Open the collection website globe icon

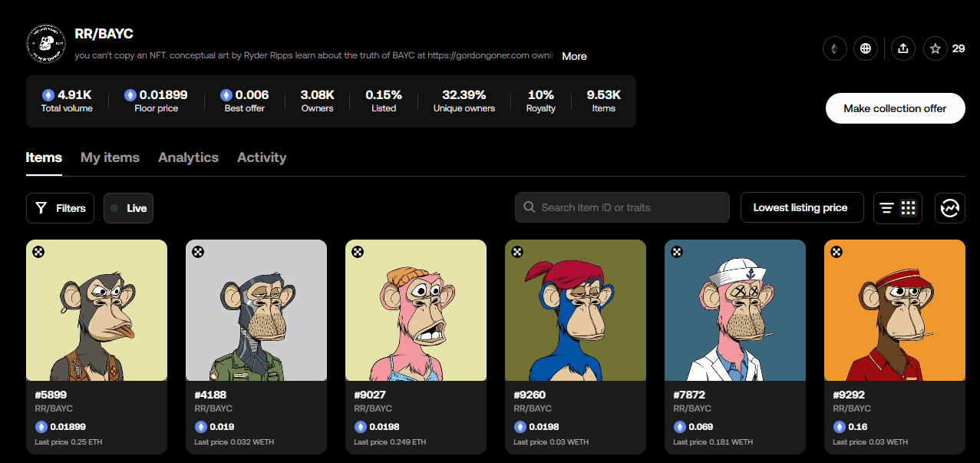pyautogui.click(x=866, y=48)
